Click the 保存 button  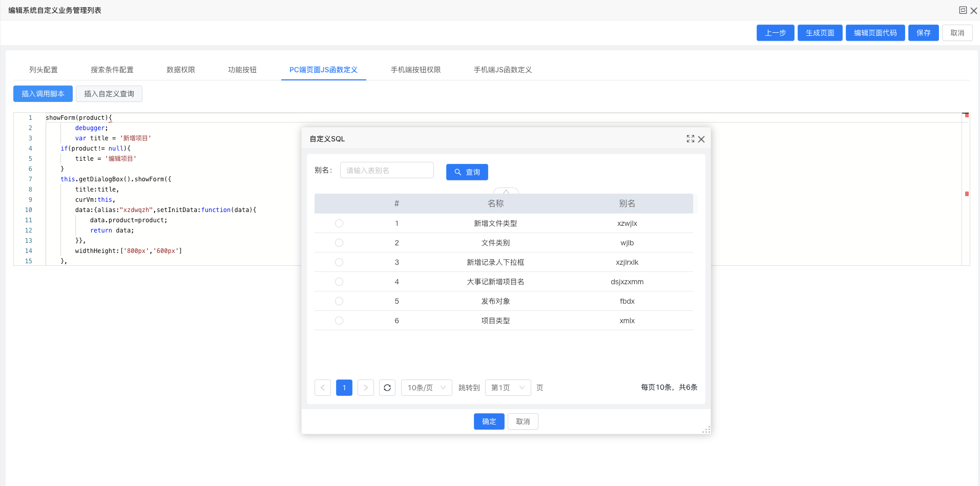click(924, 33)
